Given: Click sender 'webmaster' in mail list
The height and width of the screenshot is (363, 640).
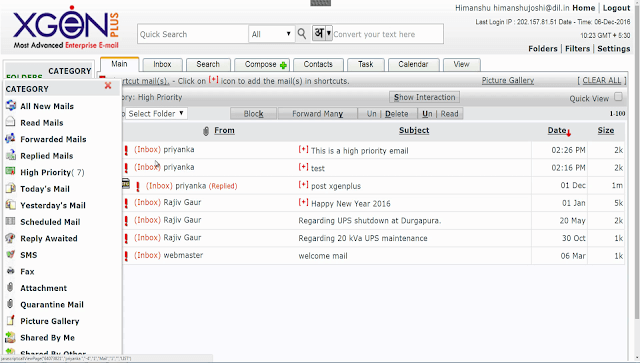Looking at the screenshot, I should tap(183, 255).
